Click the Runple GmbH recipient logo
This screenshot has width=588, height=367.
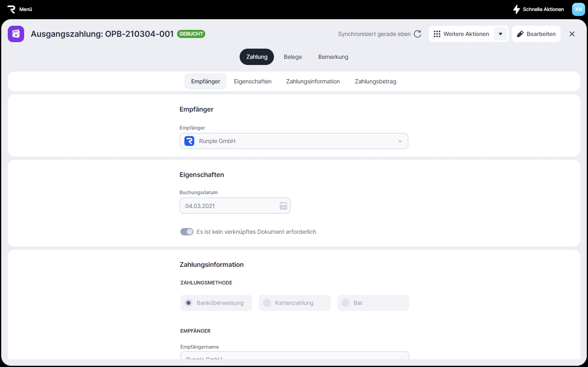189,141
